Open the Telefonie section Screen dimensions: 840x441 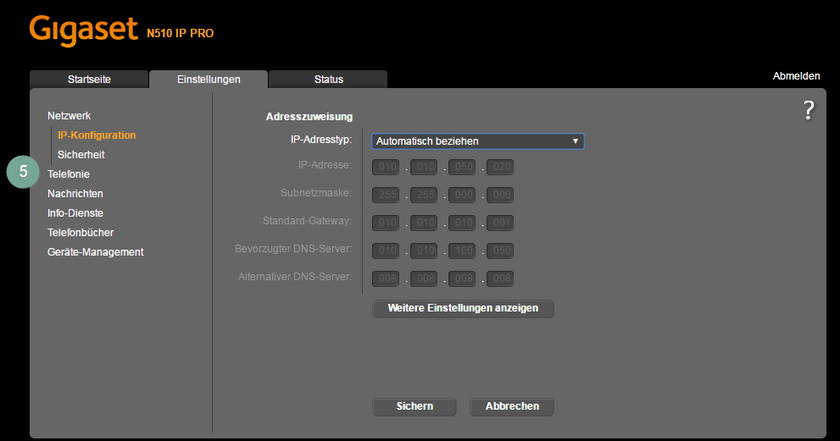click(x=68, y=174)
